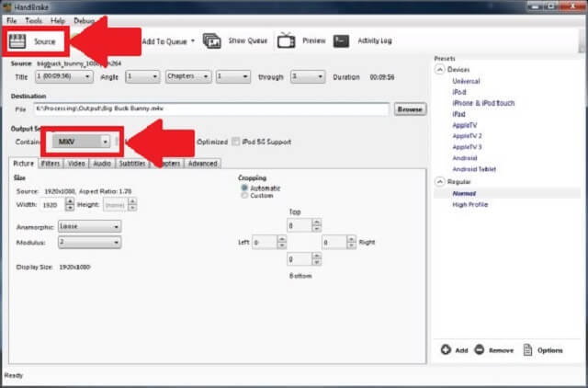Open the Debug menu
This screenshot has width=588, height=388.
tap(84, 20)
